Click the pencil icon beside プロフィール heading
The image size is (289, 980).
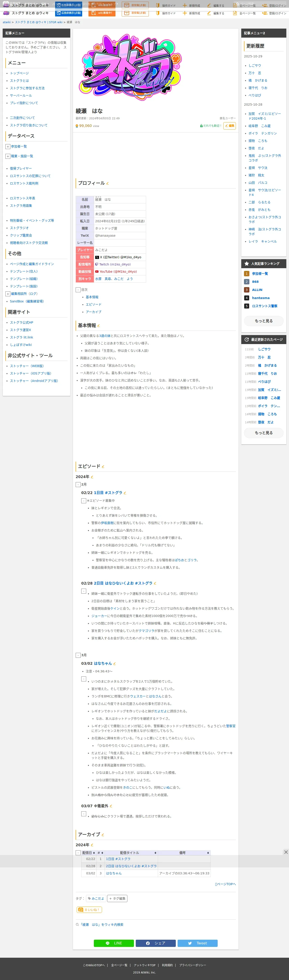[108, 183]
